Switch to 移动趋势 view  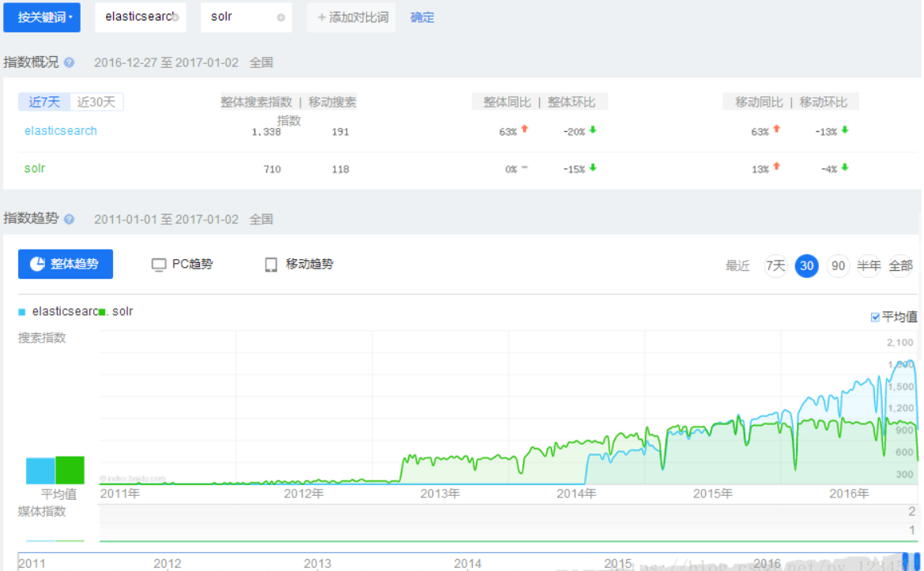(299, 265)
